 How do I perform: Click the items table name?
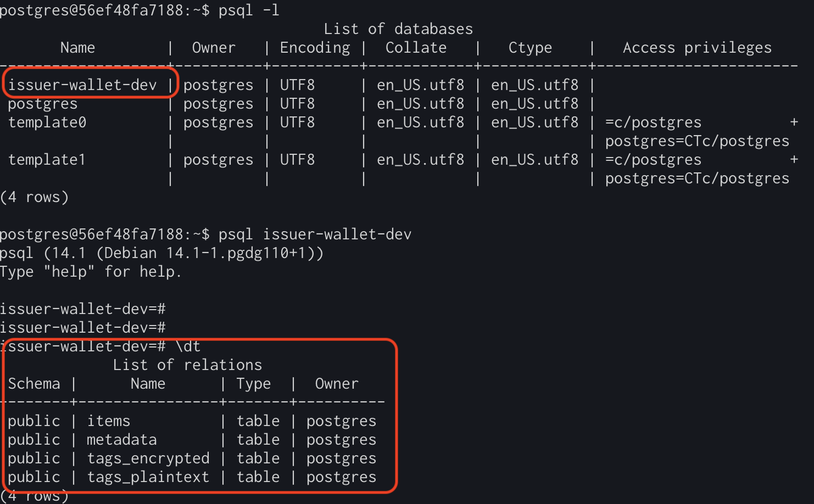point(109,421)
